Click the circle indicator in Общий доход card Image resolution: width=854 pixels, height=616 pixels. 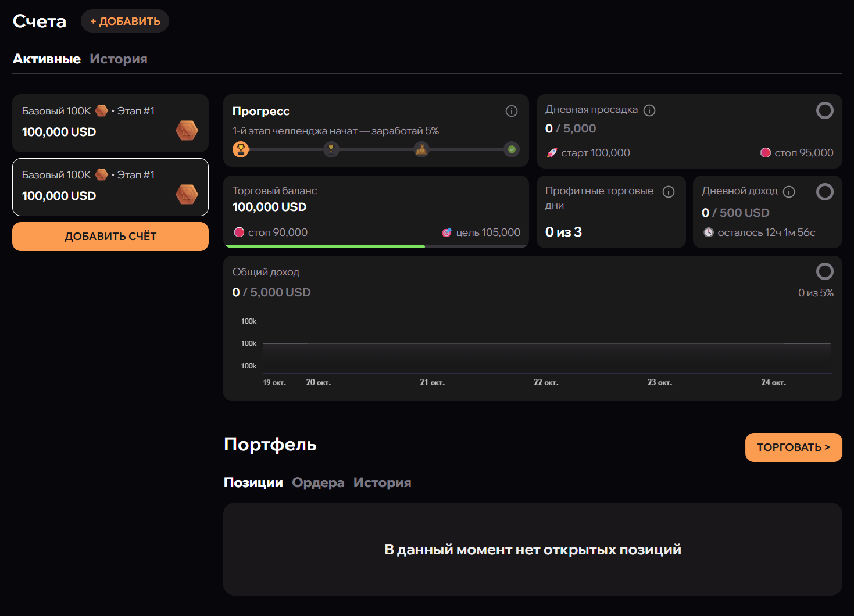[824, 271]
